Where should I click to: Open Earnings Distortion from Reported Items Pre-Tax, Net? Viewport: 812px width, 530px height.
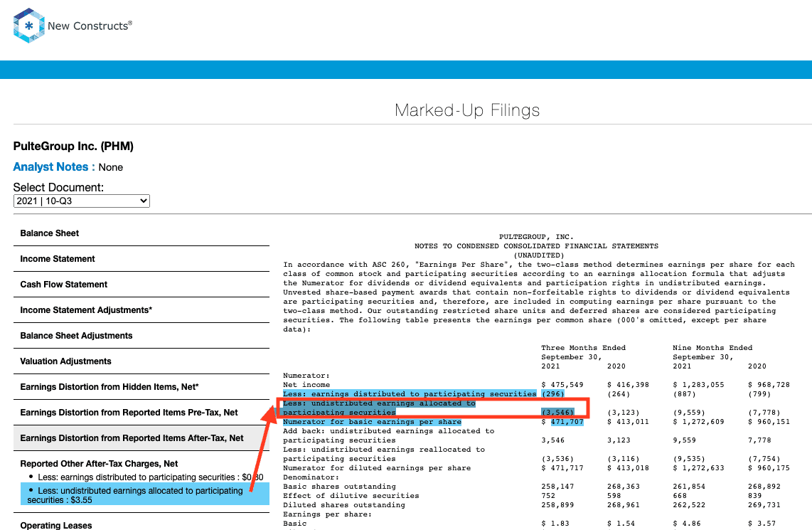[129, 413]
